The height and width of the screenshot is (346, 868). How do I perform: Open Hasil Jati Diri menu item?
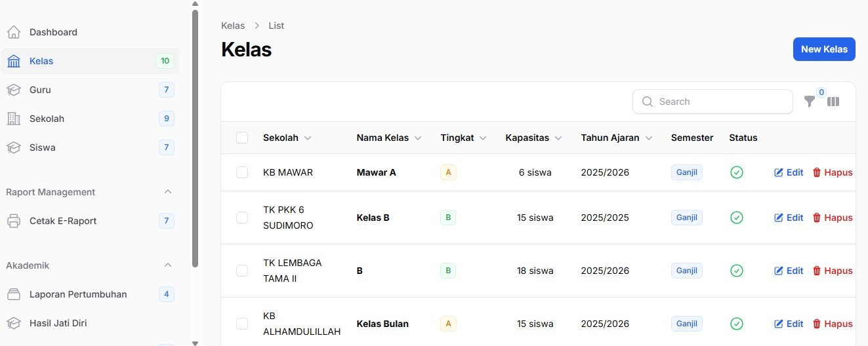click(58, 323)
